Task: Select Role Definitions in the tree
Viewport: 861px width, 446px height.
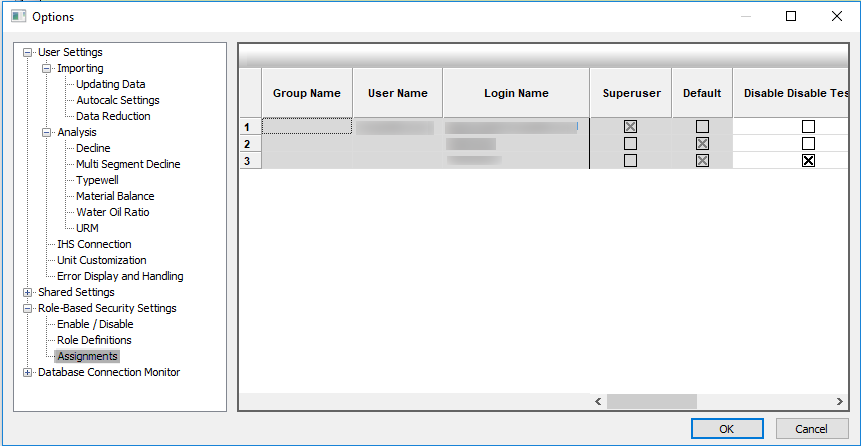Action: [94, 340]
